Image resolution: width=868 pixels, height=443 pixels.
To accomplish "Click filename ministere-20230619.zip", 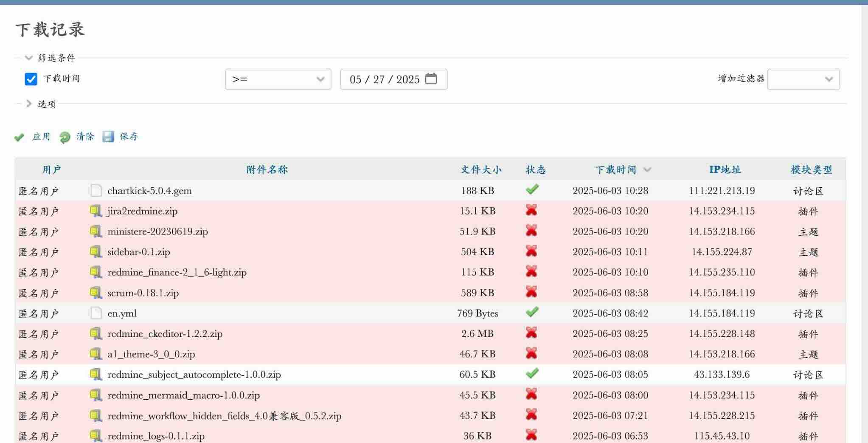I will [x=158, y=231].
